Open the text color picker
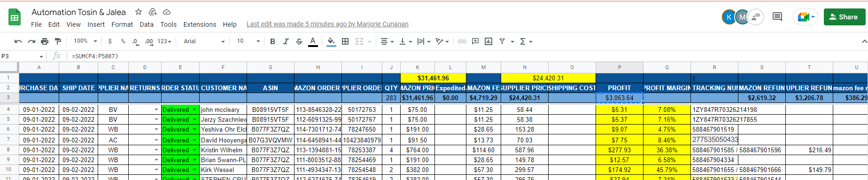Viewport: 868px width, 180px height. (313, 42)
